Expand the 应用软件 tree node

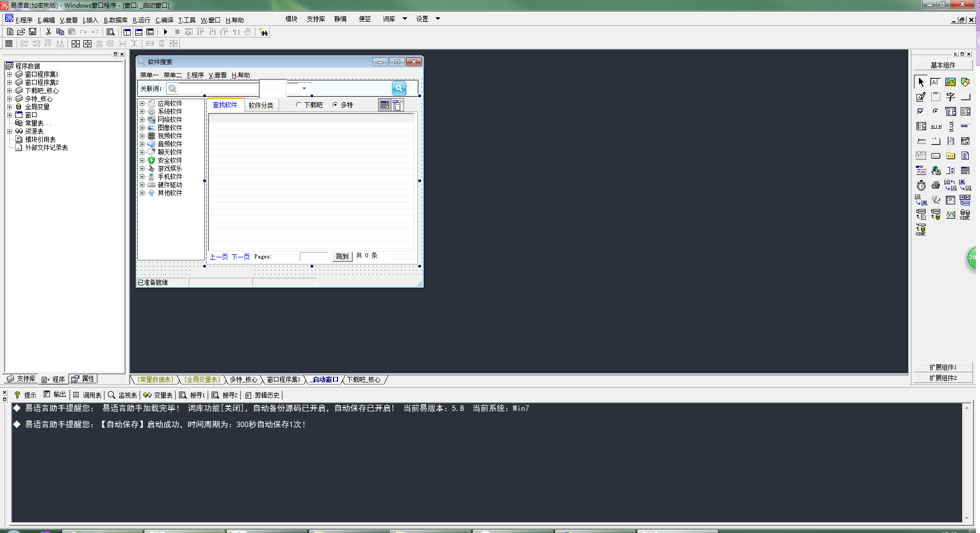[x=142, y=104]
